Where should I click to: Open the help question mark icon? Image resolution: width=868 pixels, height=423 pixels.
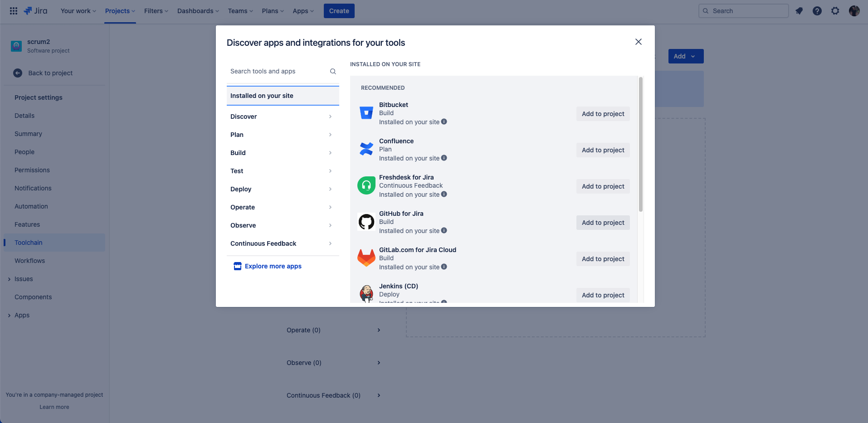tap(817, 11)
